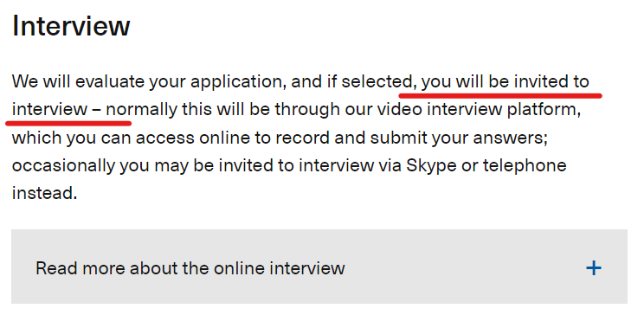This screenshot has width=644, height=315.
Task: Click the word occasionally
Action: click(64, 167)
